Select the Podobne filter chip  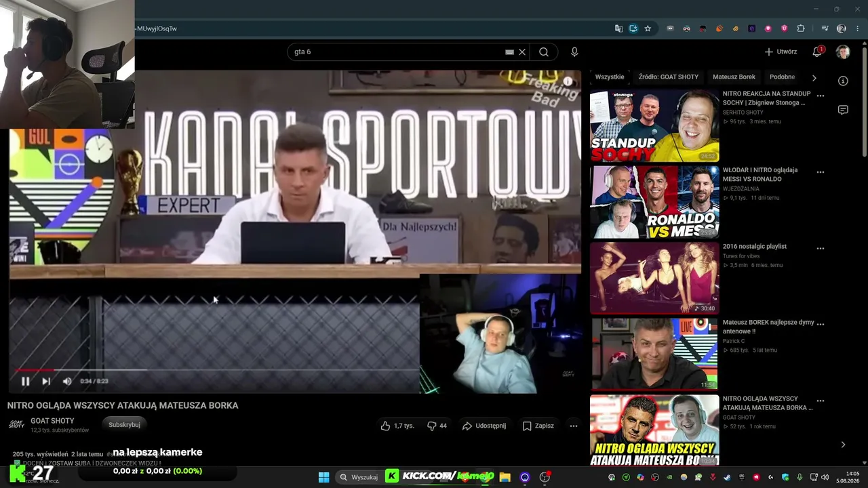[783, 77]
